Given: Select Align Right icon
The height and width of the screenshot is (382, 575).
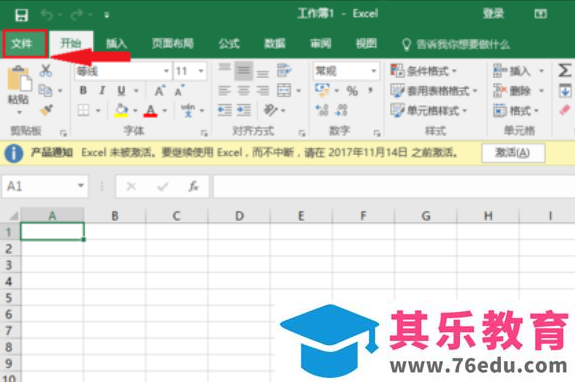Looking at the screenshot, I should tap(263, 91).
